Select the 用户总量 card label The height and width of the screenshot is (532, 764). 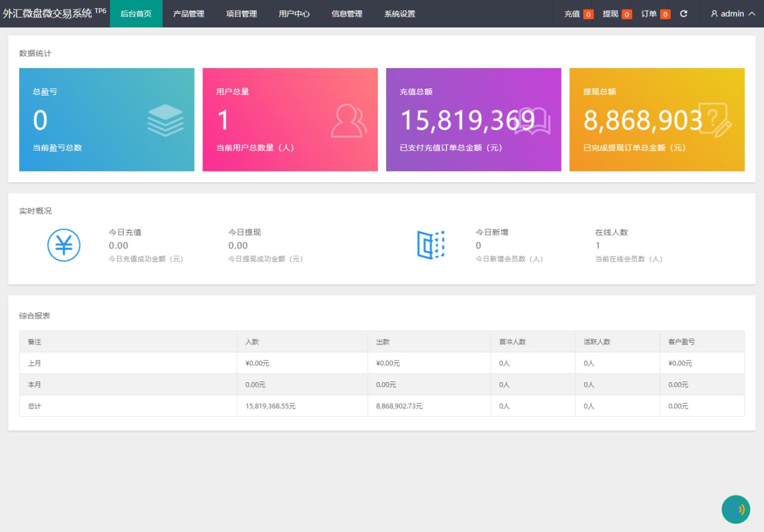point(233,92)
